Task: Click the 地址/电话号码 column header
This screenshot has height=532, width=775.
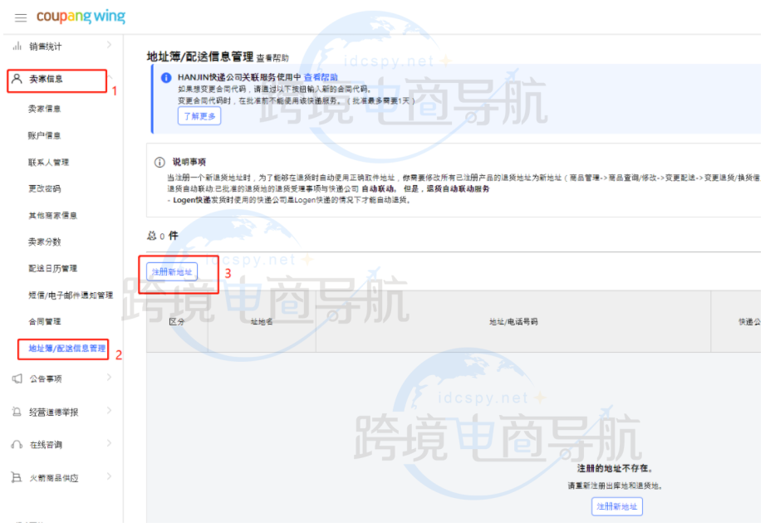Action: (x=513, y=321)
